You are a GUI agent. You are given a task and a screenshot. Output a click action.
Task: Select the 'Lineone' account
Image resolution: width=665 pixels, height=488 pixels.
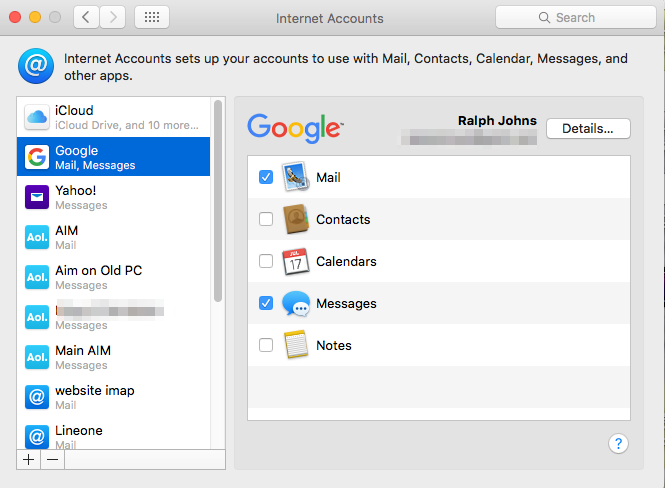tap(79, 430)
